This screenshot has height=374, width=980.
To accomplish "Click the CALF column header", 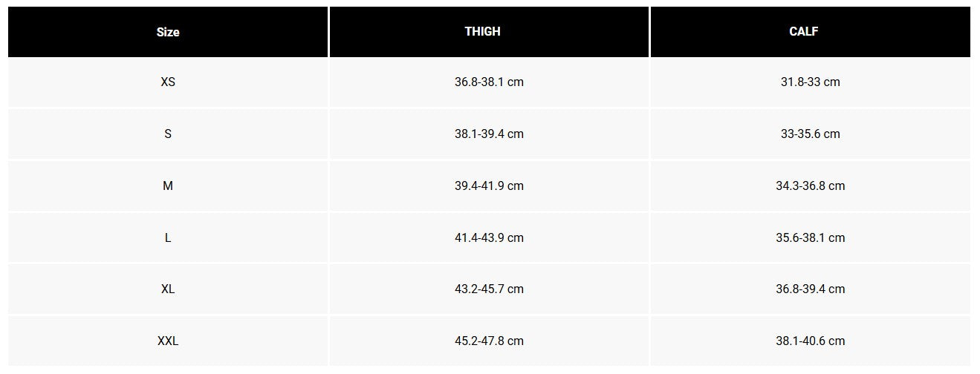I will point(810,31).
